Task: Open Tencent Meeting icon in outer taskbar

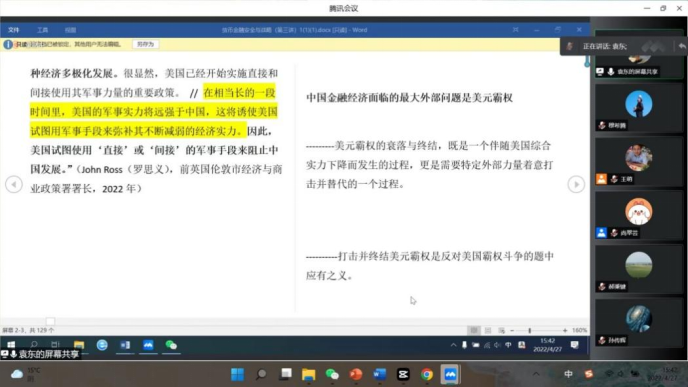Action: [x=450, y=374]
